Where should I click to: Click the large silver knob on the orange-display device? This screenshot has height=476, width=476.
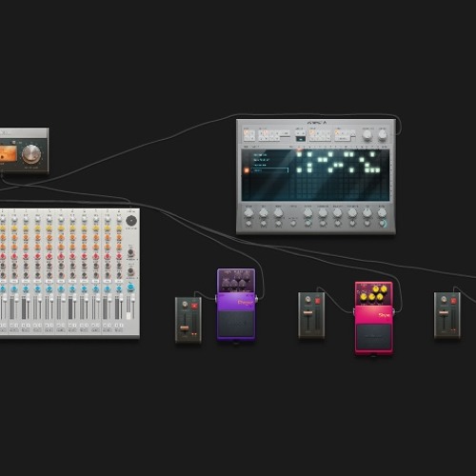[31, 154]
